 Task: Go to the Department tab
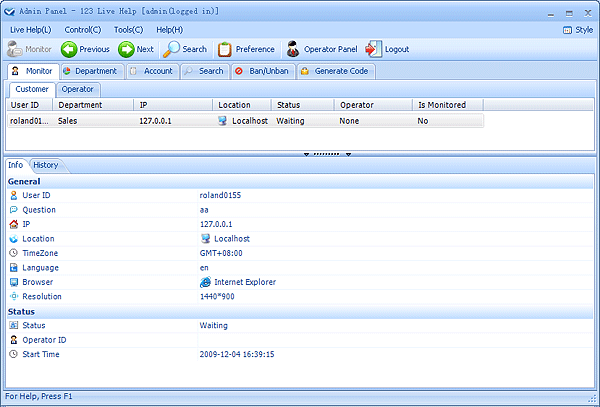(90, 71)
